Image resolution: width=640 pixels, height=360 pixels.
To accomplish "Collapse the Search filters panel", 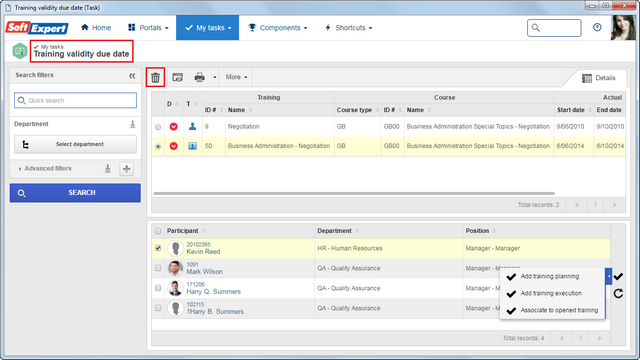I will pyautogui.click(x=132, y=76).
